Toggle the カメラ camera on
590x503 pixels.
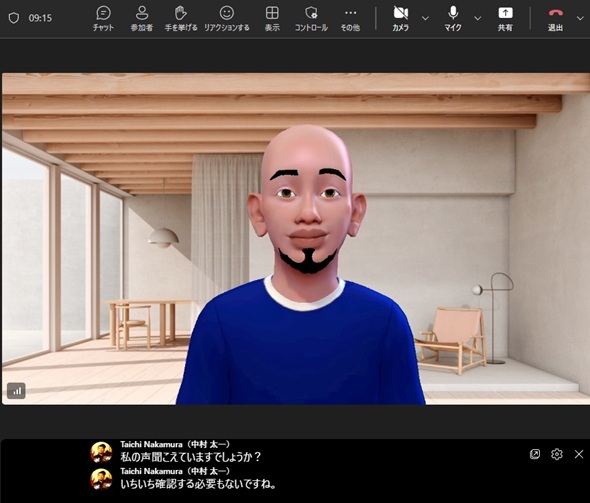401,18
